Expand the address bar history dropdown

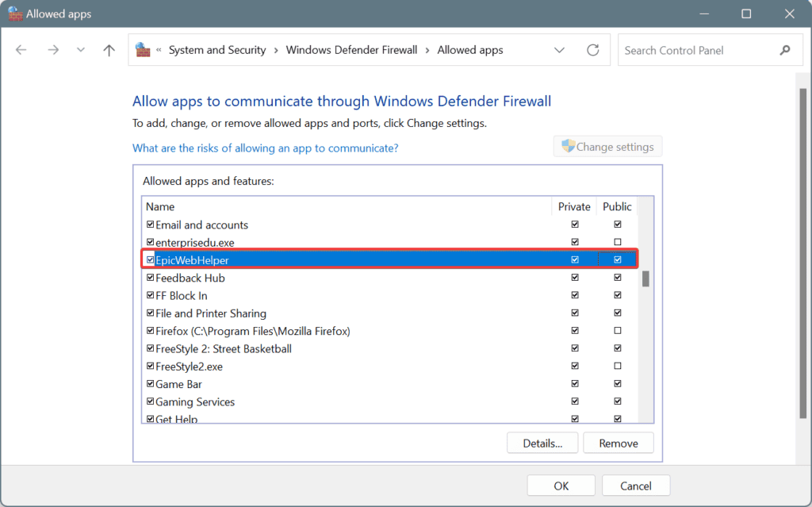pyautogui.click(x=560, y=50)
